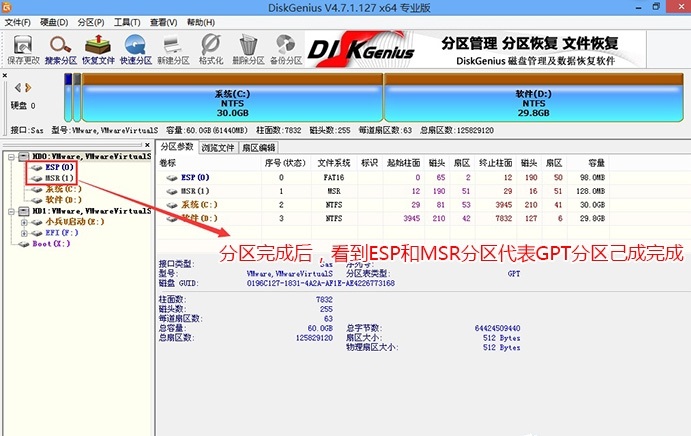This screenshot has width=691, height=436.
Task: Click the 序号(状态) column header
Action: (x=286, y=163)
